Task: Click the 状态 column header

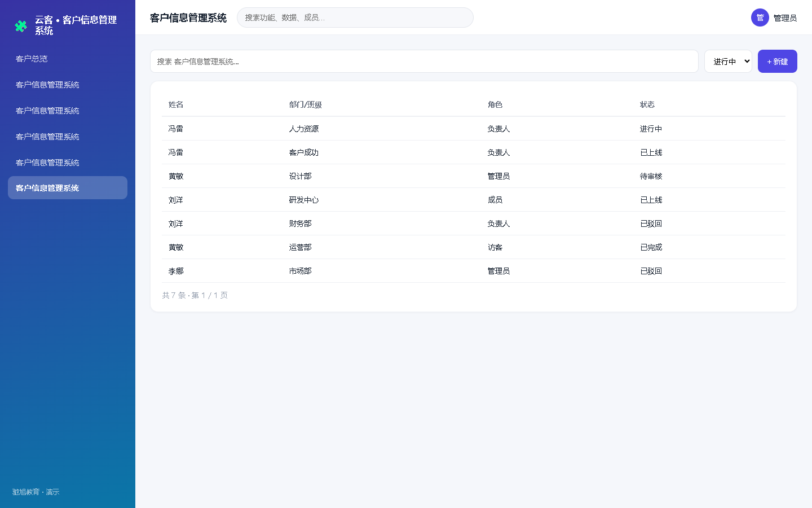Action: [647, 104]
